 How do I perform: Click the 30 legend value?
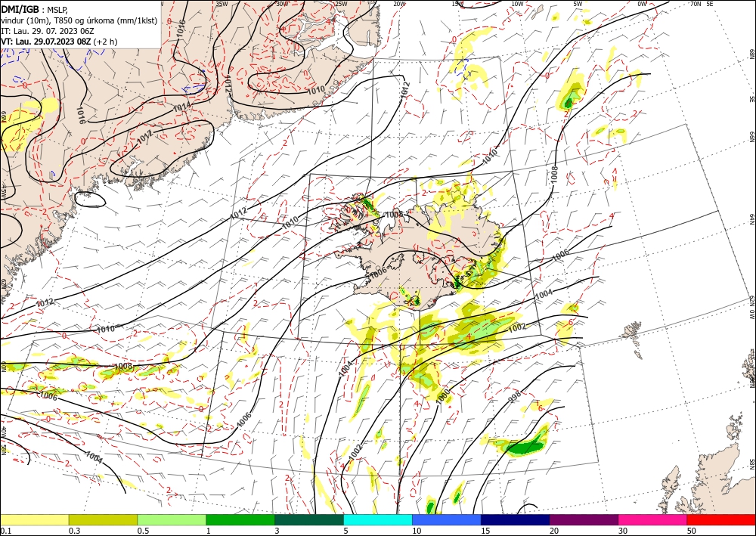624,530
